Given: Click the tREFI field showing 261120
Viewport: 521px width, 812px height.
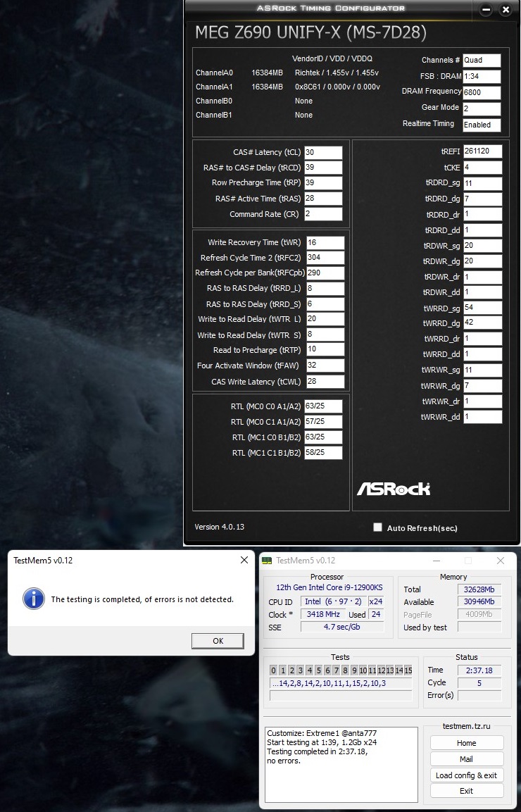Looking at the screenshot, I should (x=483, y=151).
